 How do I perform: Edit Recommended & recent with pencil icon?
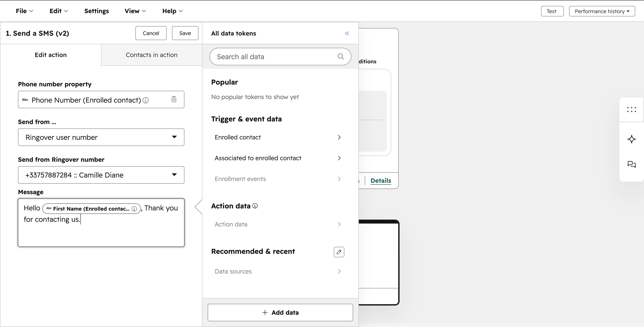pos(339,252)
